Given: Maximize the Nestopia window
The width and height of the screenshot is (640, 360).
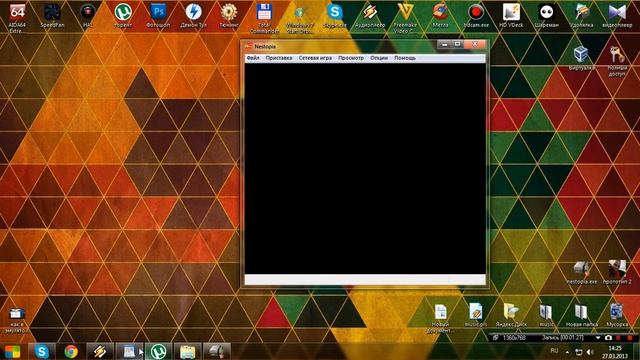Looking at the screenshot, I should pos(457,44).
